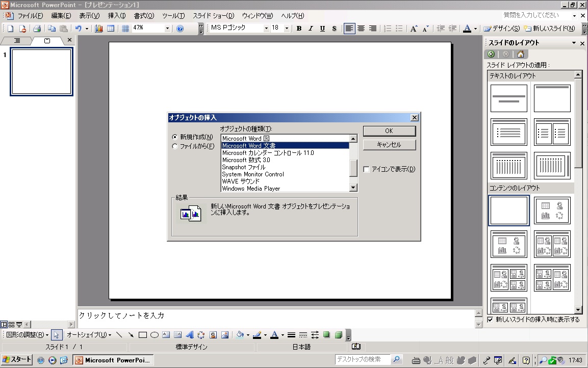Open the task pane title dropdown
The height and width of the screenshot is (368, 588).
pos(574,43)
